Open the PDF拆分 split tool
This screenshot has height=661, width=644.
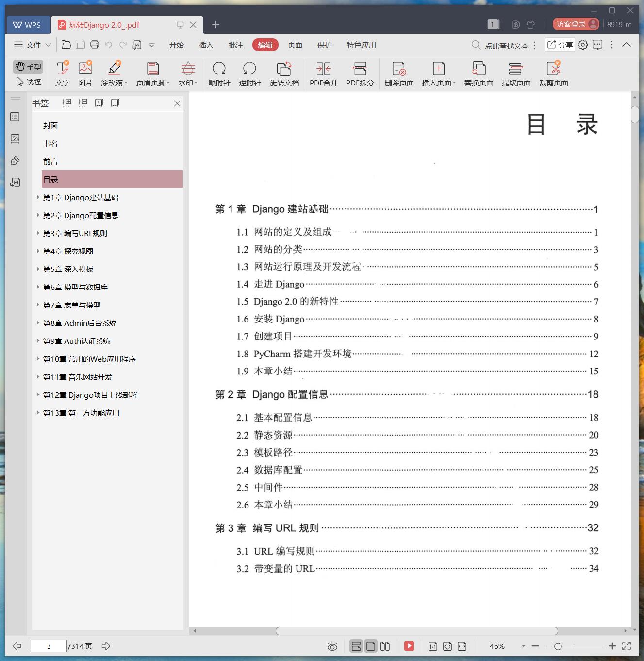[x=360, y=74]
